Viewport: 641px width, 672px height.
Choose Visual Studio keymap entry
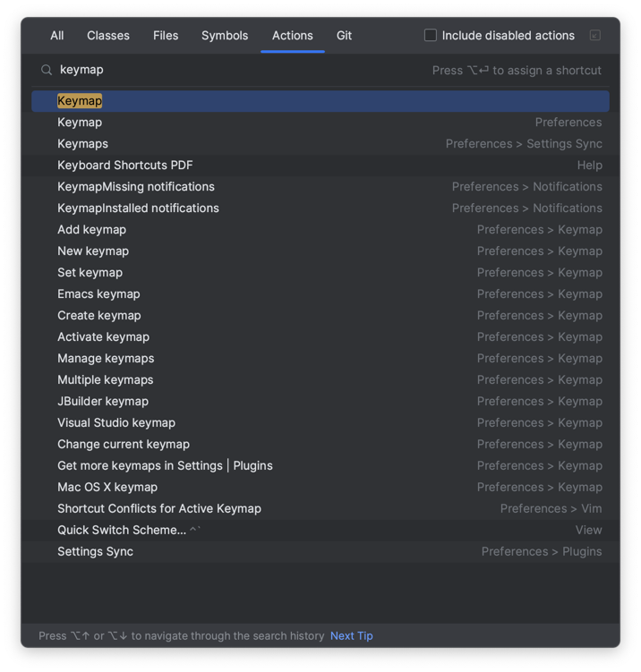coord(320,423)
